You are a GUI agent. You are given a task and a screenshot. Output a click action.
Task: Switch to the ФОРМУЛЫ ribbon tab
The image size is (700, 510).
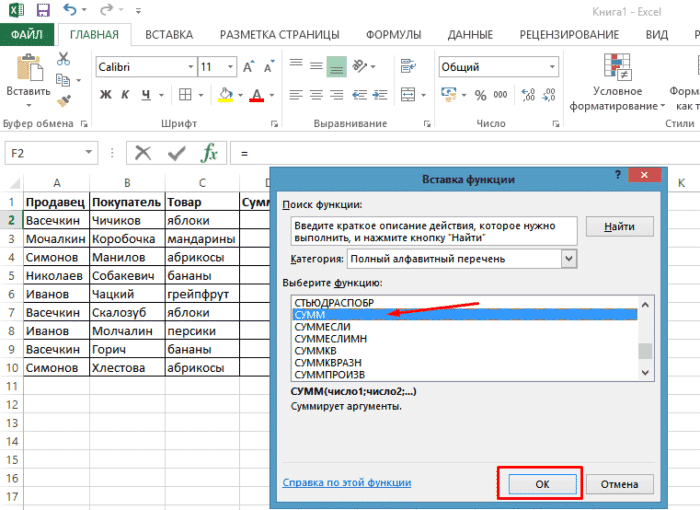click(394, 34)
